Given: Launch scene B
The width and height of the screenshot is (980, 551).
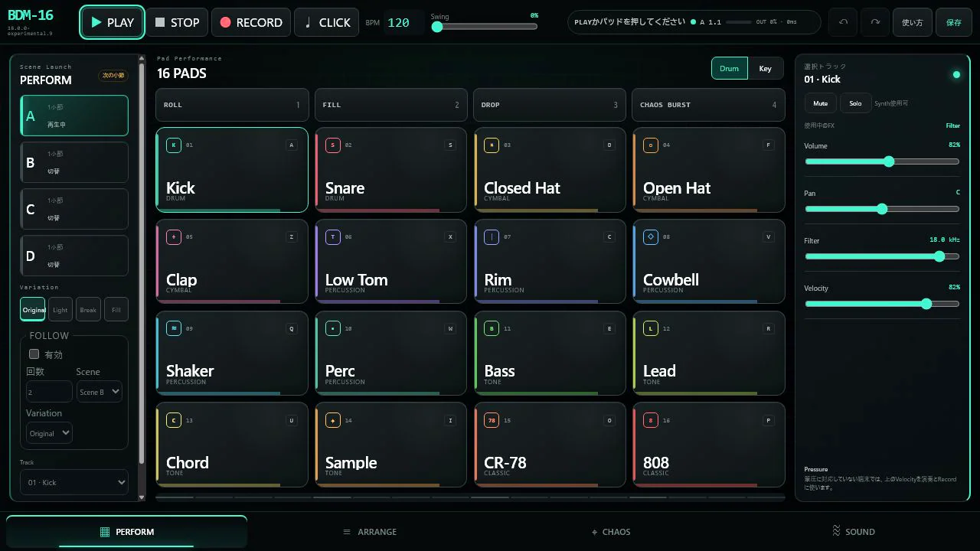Looking at the screenshot, I should (74, 162).
